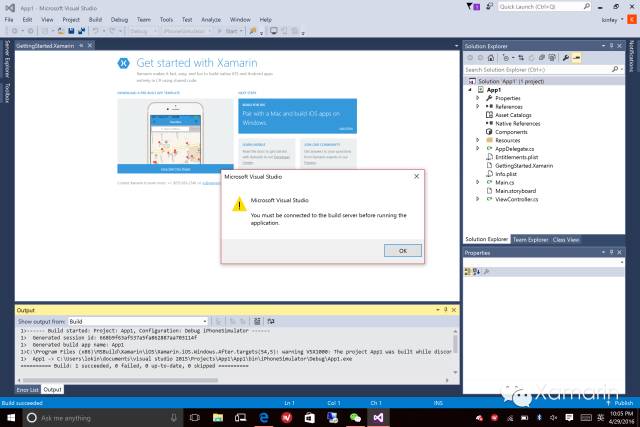Open Task View on the taskbar

pyautogui.click(x=195, y=418)
